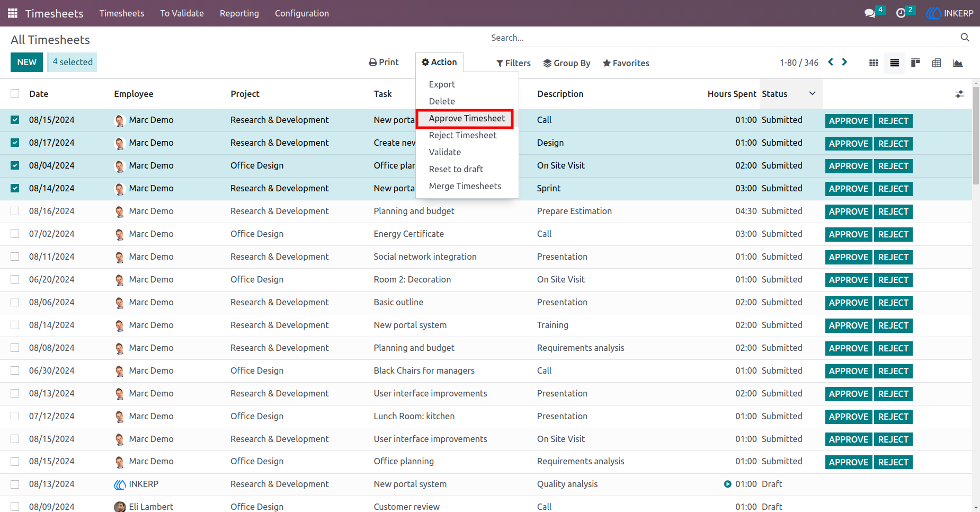Image resolution: width=980 pixels, height=512 pixels.
Task: Open the Filters dropdown
Action: [x=513, y=63]
